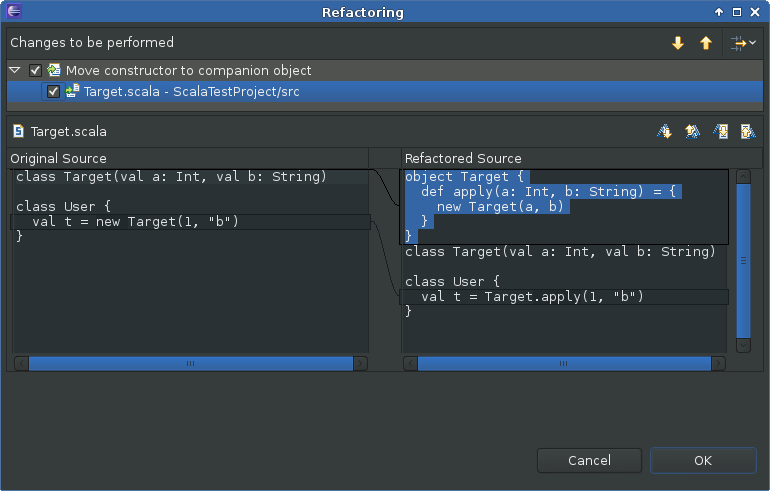Image resolution: width=770 pixels, height=491 pixels.
Task: Select Move constructor to companion object row
Action: coord(188,71)
